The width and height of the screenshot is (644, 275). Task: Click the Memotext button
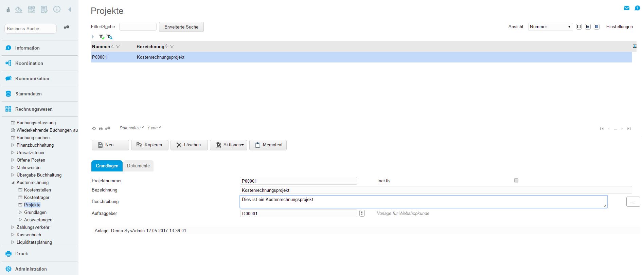[268, 145]
